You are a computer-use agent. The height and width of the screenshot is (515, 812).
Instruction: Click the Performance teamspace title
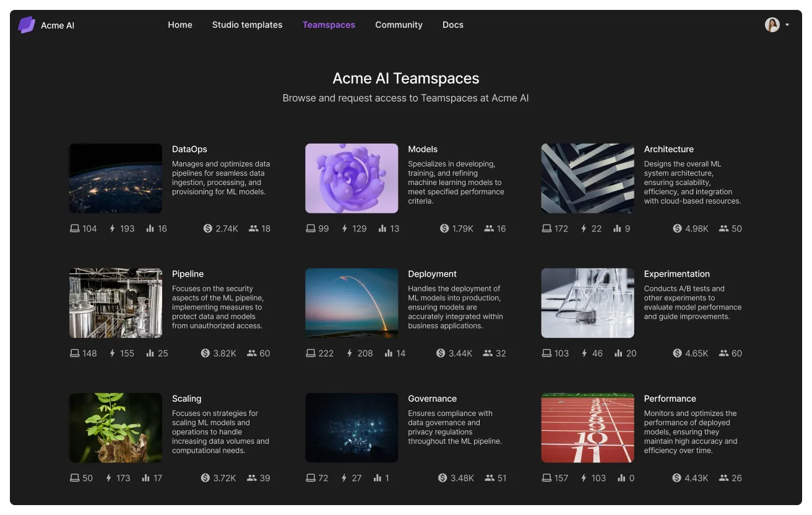tap(670, 399)
